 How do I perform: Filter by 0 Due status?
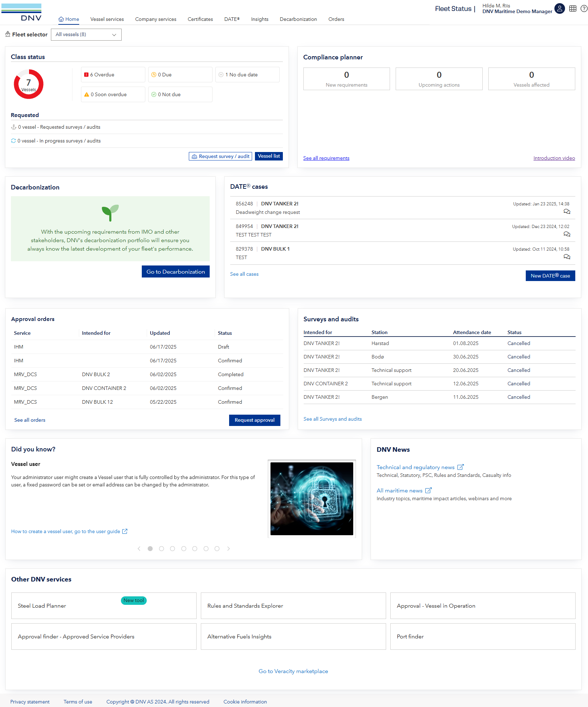tap(180, 75)
